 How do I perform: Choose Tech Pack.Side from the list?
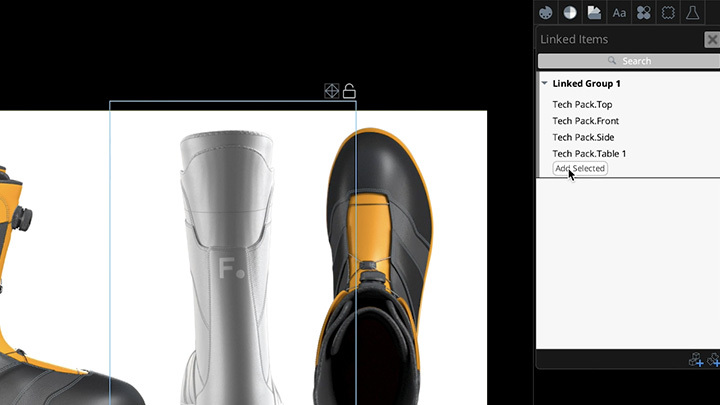point(583,137)
